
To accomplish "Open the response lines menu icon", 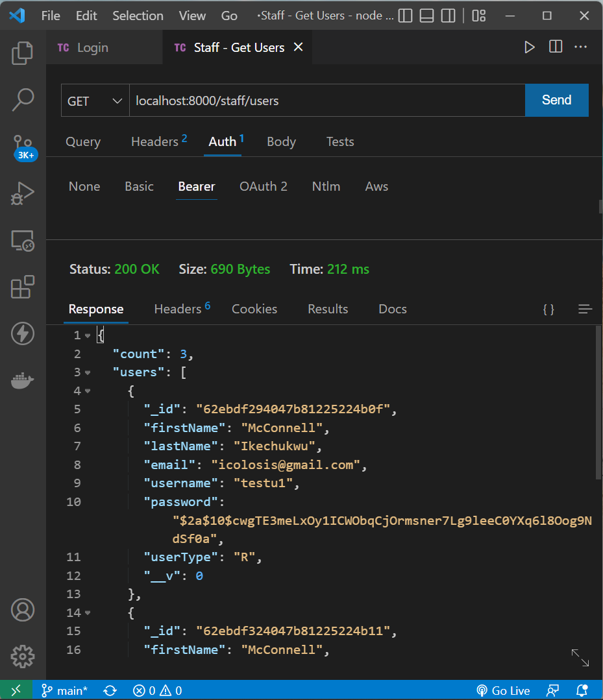I will click(x=585, y=309).
